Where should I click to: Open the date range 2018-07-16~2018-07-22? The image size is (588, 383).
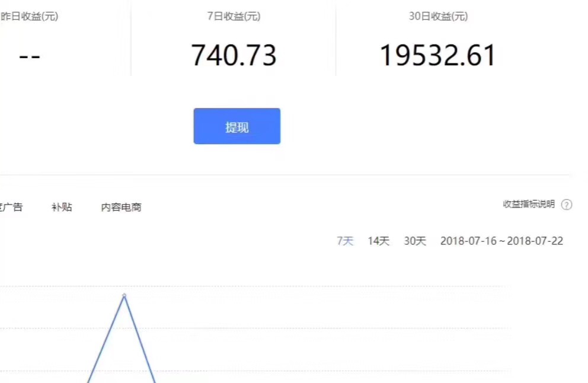point(501,241)
